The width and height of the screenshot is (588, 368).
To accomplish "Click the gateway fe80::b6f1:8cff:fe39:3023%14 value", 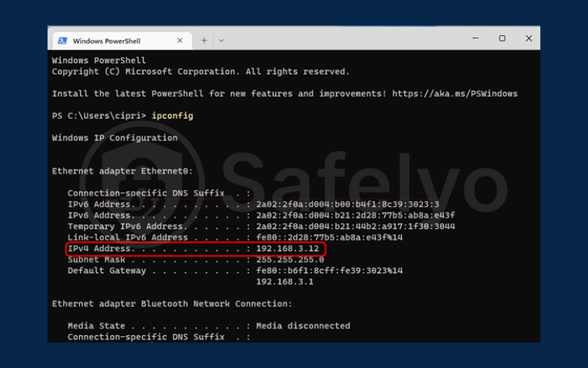I will (x=329, y=271).
